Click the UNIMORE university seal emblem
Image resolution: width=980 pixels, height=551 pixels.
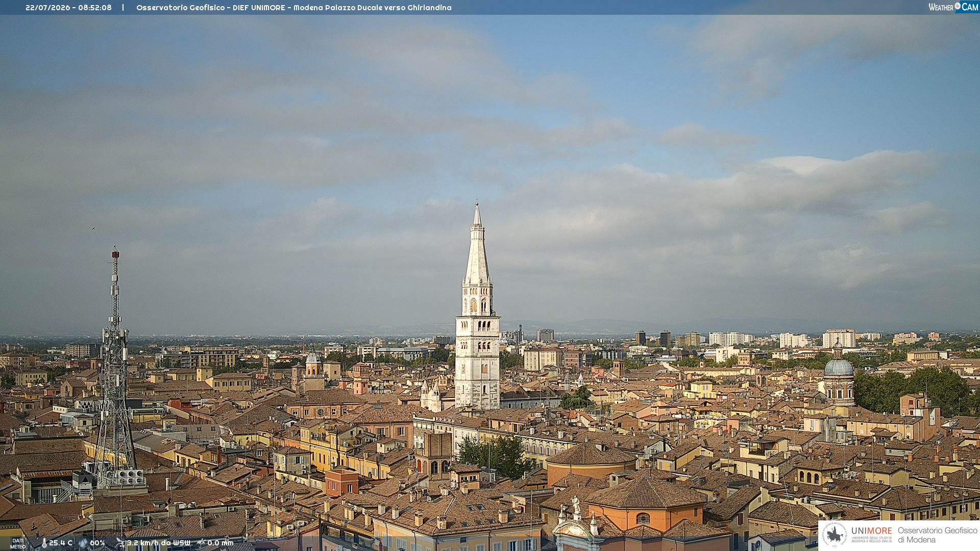835,535
